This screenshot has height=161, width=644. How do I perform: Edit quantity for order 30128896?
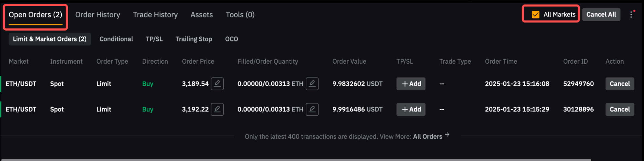click(x=312, y=109)
